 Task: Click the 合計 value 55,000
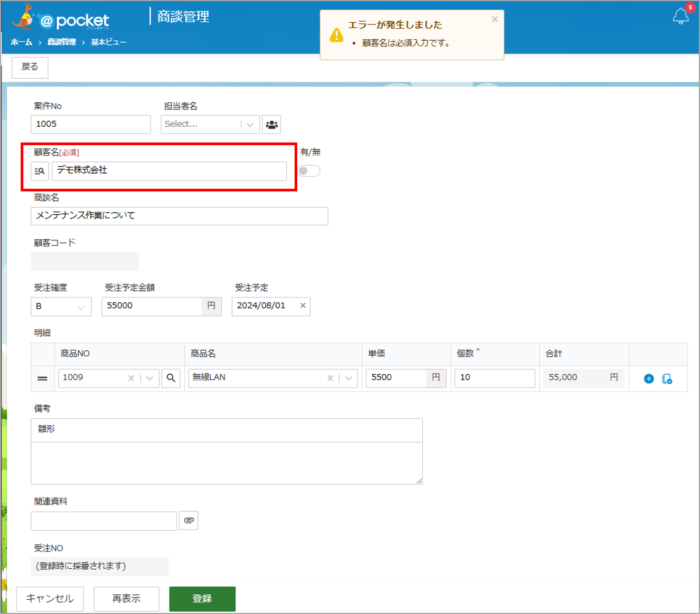[563, 378]
